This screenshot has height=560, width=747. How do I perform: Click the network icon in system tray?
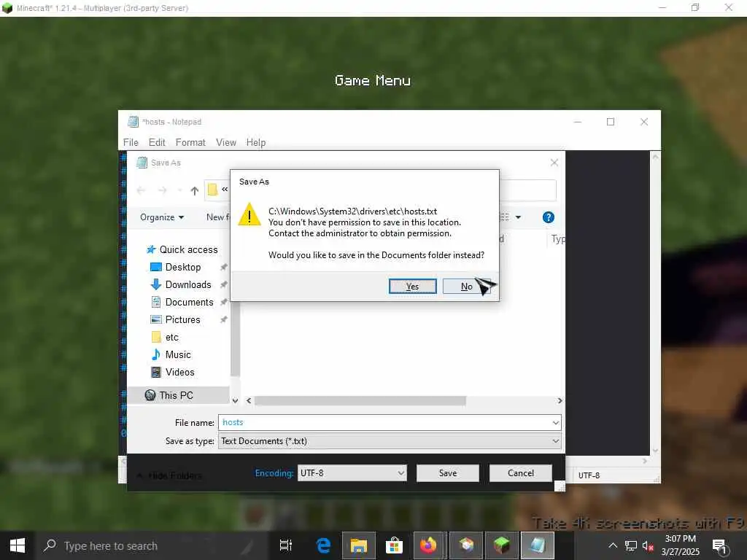pos(630,545)
